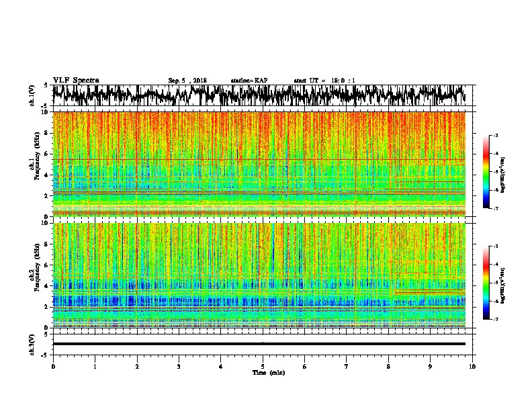532x411 pixels.
Task: Click the ch.1 spectrogram panel
Action: 259,164
